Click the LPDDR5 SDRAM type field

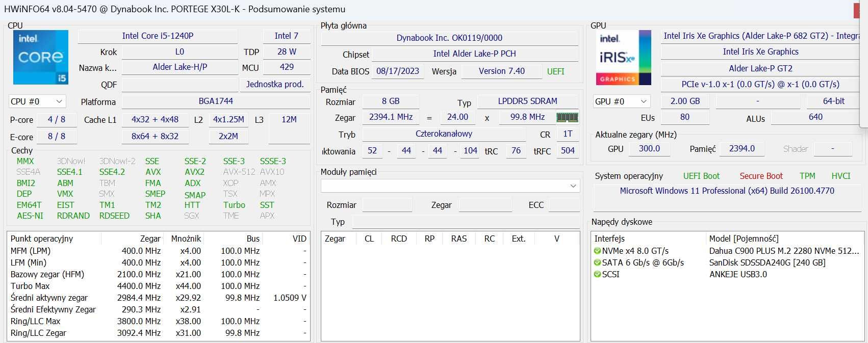point(527,101)
